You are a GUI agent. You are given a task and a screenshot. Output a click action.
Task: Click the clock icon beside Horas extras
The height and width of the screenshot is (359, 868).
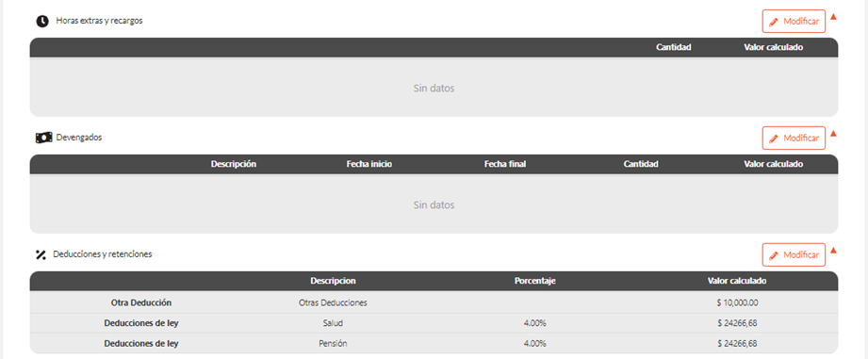click(x=42, y=21)
